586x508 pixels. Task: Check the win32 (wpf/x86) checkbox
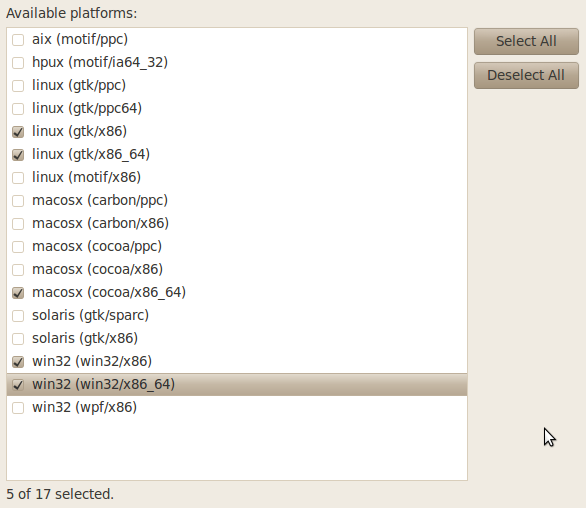[x=18, y=407]
